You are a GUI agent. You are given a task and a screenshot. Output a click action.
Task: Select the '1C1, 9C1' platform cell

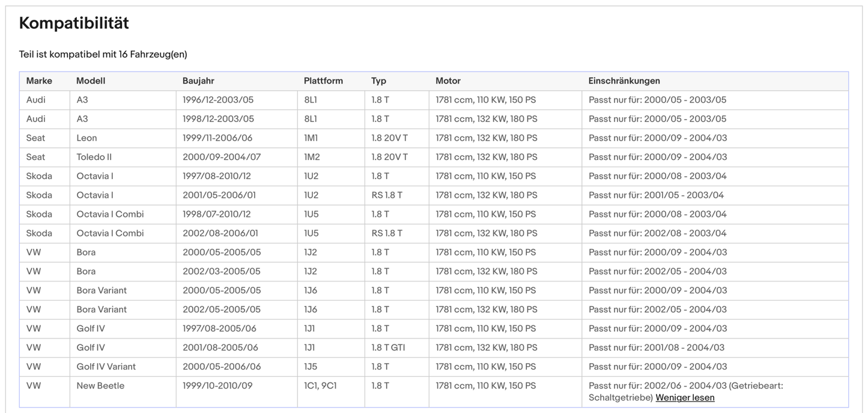[x=320, y=385]
